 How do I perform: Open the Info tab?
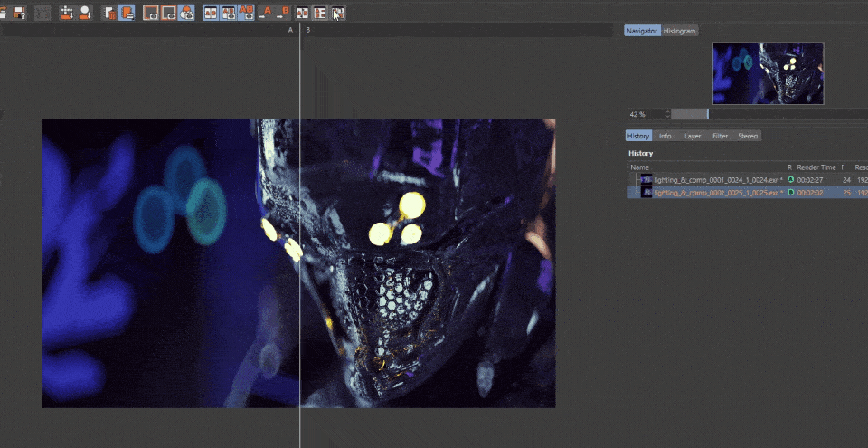point(665,136)
